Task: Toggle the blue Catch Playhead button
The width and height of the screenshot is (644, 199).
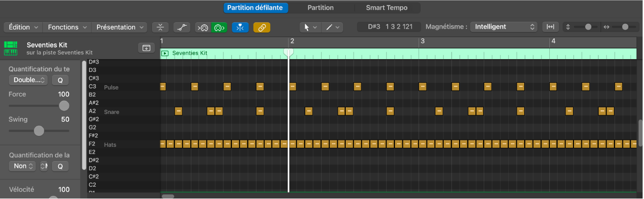Action: (240, 28)
